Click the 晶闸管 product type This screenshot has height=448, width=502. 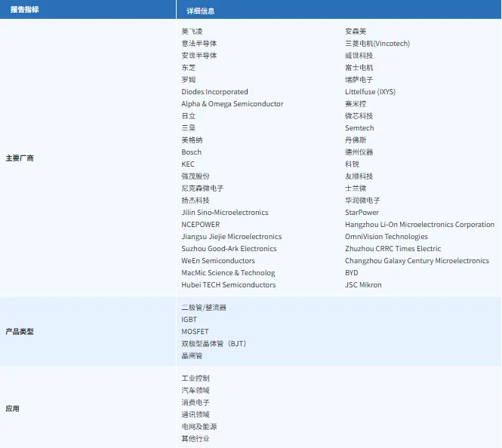click(192, 356)
